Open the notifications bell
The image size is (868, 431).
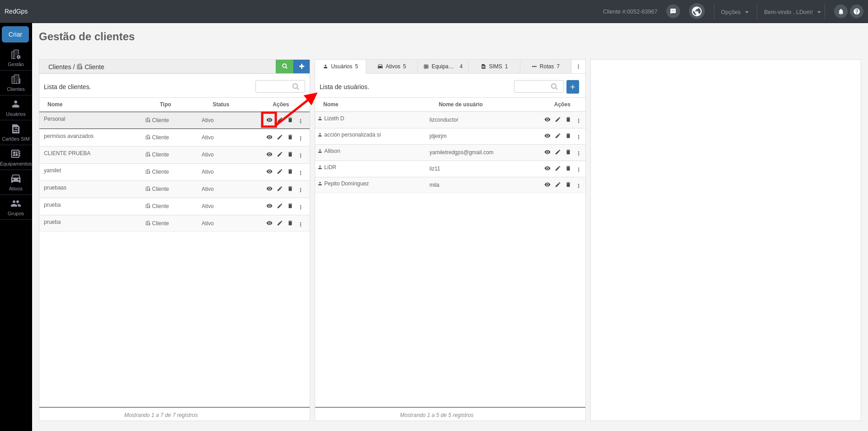point(841,11)
